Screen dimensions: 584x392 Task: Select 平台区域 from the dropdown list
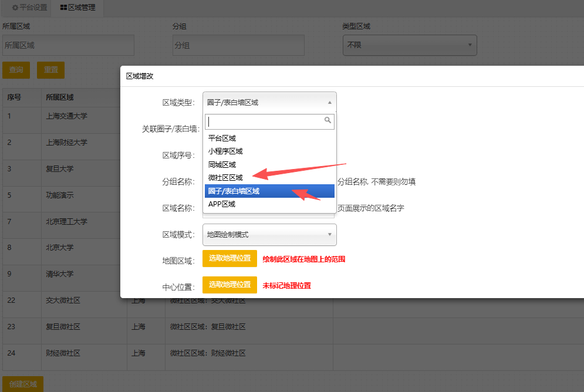click(x=222, y=138)
